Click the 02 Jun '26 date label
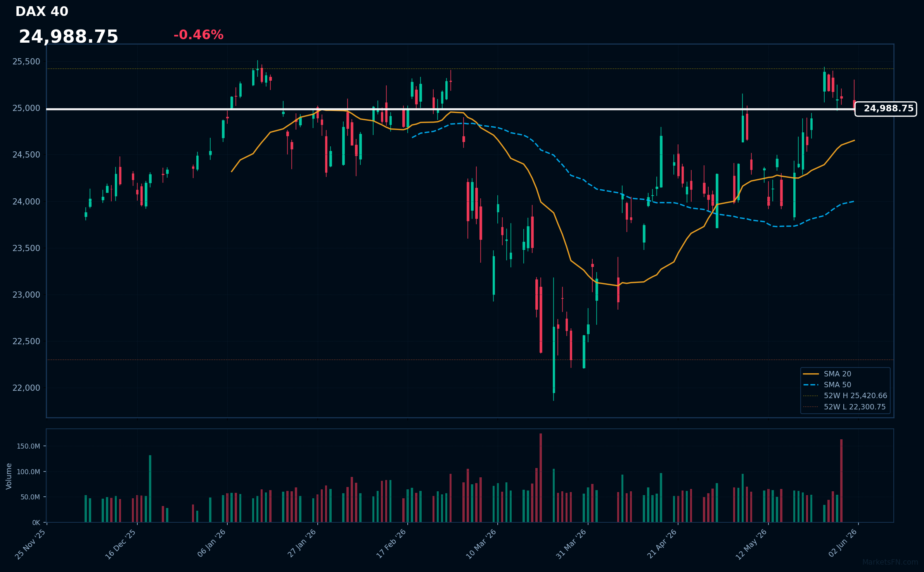924x572 pixels. tap(843, 543)
